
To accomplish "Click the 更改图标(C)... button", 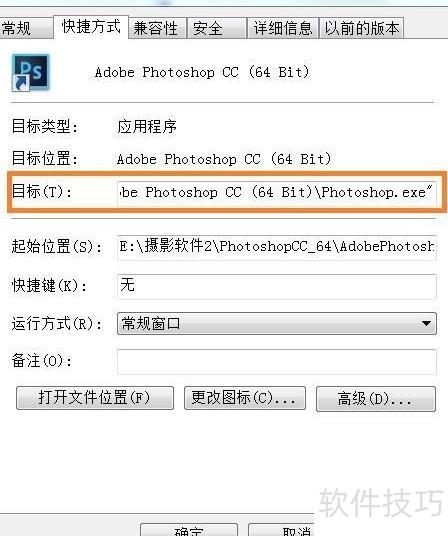I will (244, 398).
